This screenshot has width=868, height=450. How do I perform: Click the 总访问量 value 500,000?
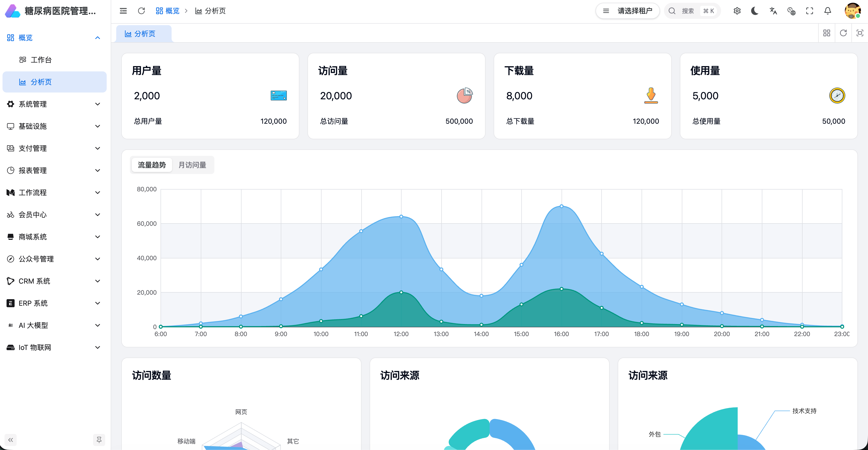tap(459, 121)
